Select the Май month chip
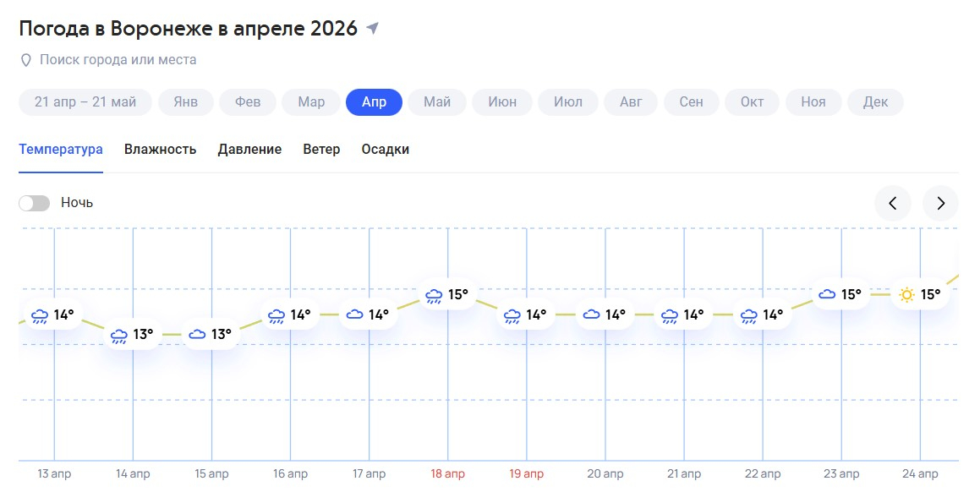 pos(437,102)
